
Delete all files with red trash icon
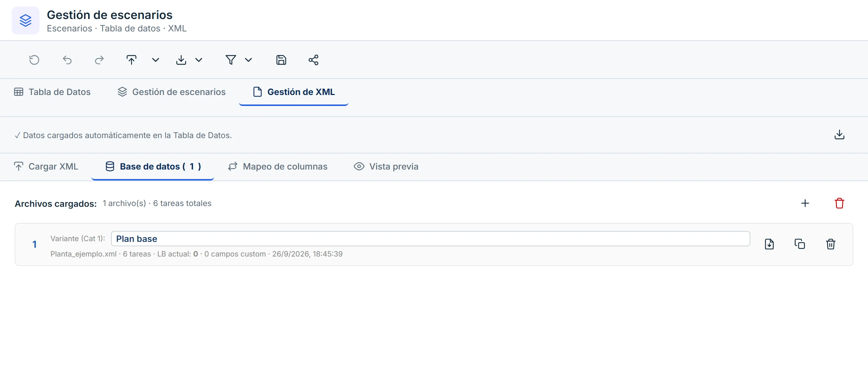[840, 204]
